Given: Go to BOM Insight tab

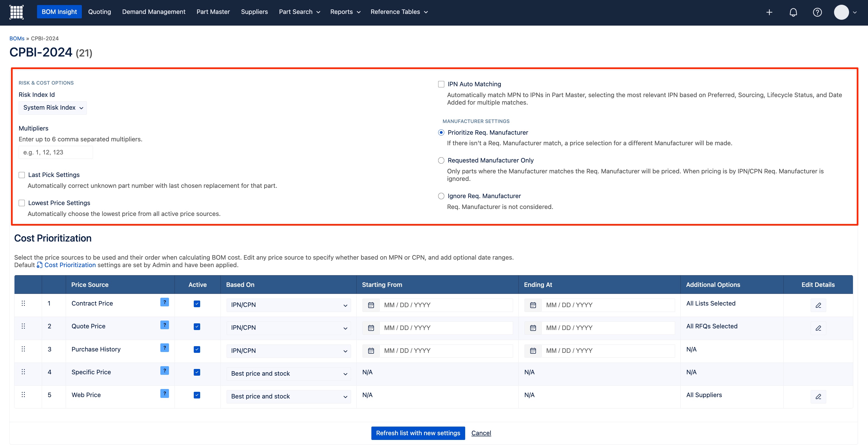Looking at the screenshot, I should tap(59, 12).
